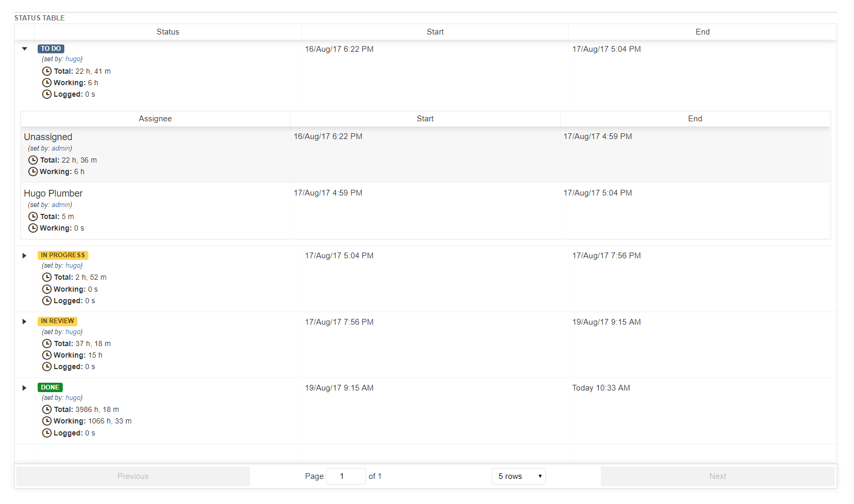Open hugo link under TO DO status
The width and height of the screenshot is (854, 504).
pos(73,59)
